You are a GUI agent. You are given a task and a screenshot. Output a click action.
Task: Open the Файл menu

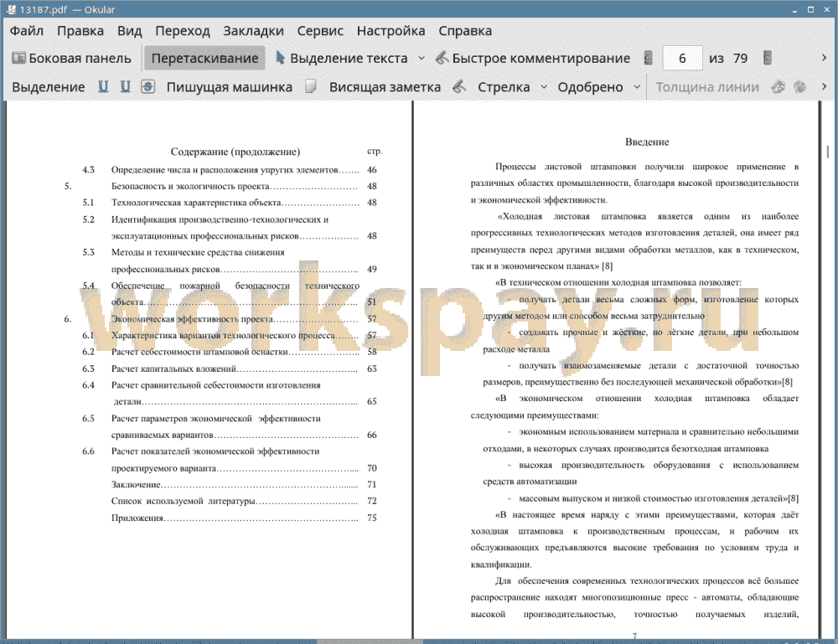[x=27, y=31]
